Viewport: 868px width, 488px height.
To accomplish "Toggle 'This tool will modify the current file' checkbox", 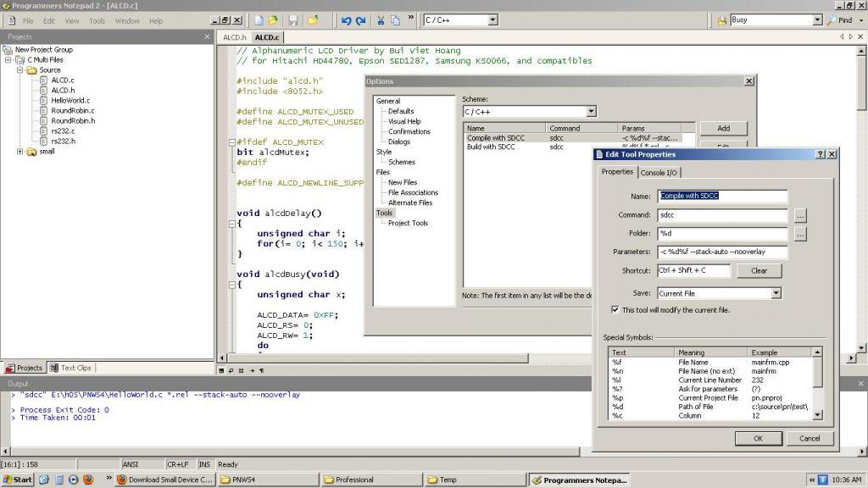I will pyautogui.click(x=615, y=310).
